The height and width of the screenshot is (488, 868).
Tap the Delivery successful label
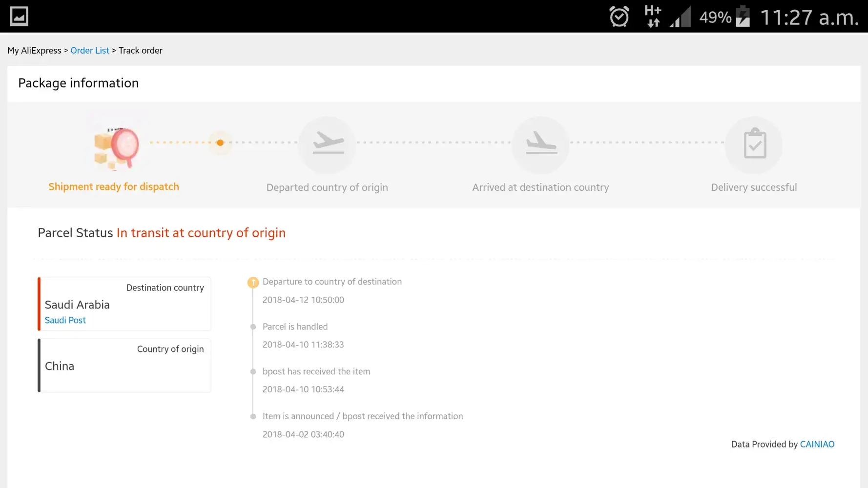[754, 187]
